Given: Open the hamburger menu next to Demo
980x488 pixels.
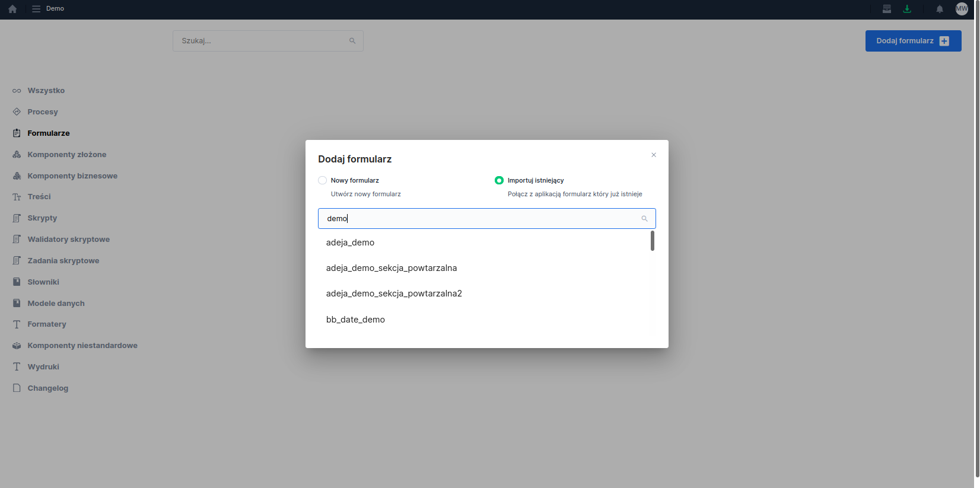Looking at the screenshot, I should (36, 9).
